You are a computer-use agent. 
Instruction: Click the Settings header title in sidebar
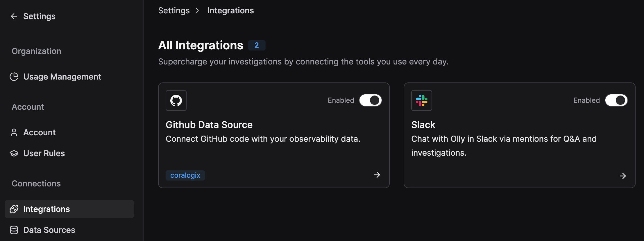39,16
